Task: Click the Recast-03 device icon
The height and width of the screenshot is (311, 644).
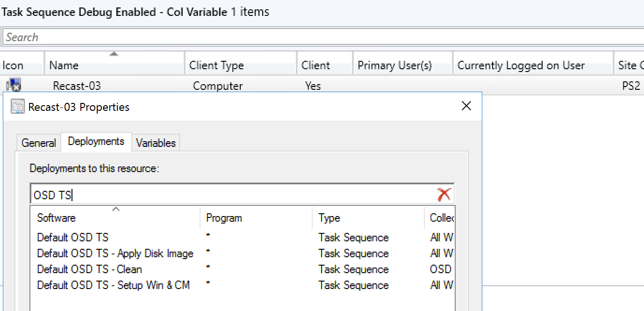Action: pyautogui.click(x=13, y=86)
